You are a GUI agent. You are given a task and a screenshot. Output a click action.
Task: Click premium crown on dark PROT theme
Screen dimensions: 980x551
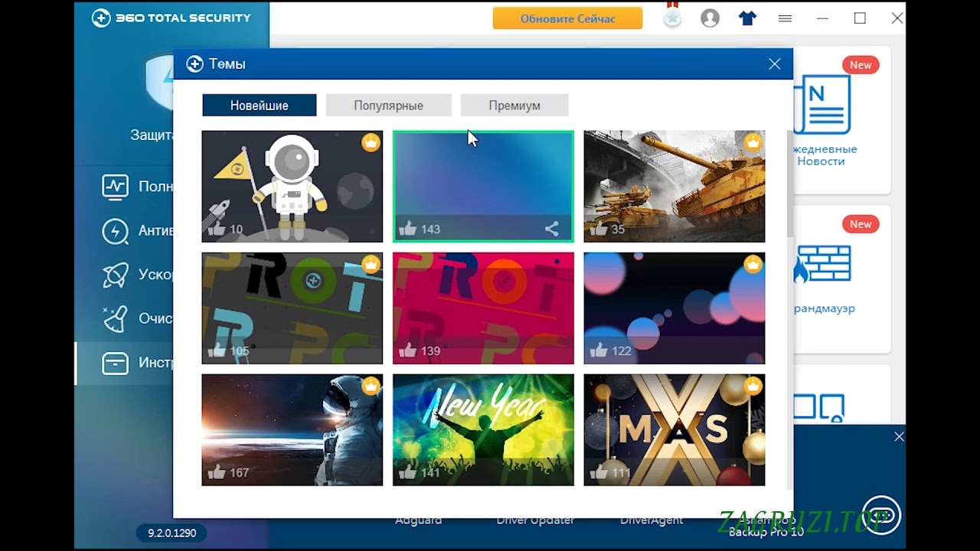point(371,264)
